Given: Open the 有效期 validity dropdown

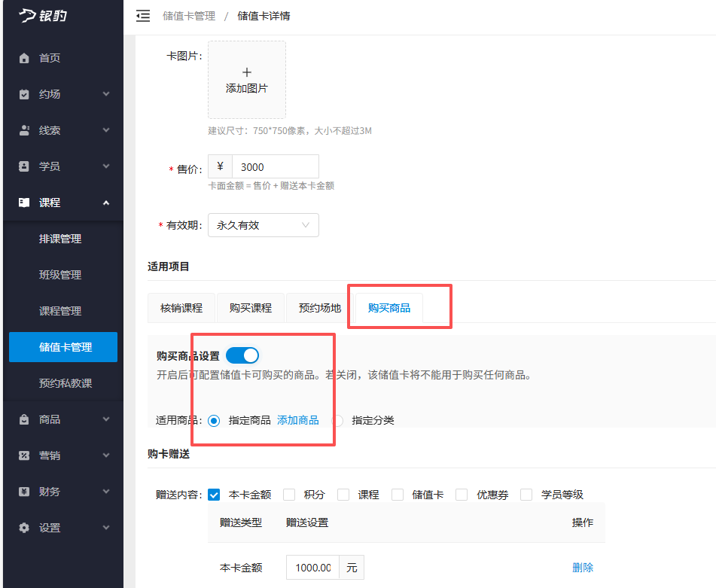Looking at the screenshot, I should tap(263, 224).
